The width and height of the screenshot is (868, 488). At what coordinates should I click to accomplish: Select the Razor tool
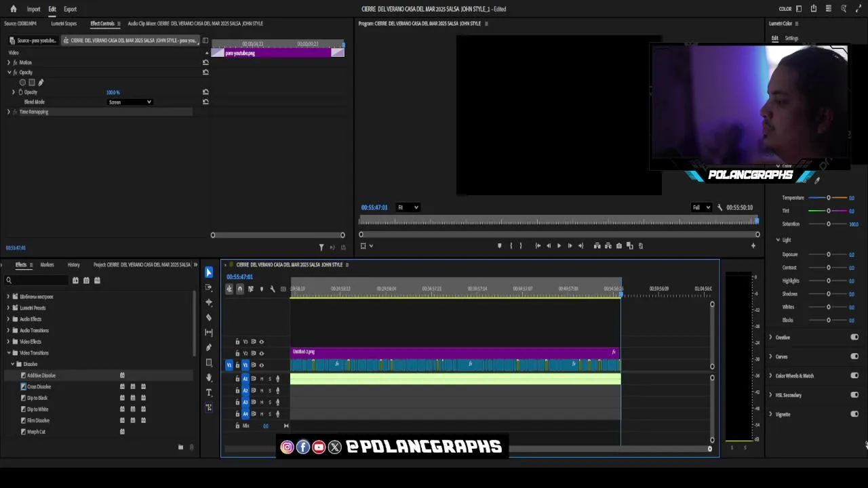208,317
